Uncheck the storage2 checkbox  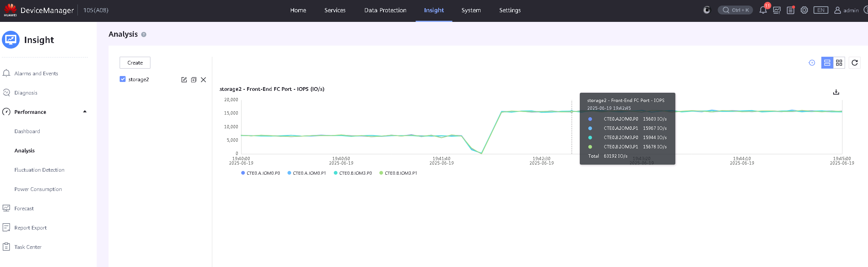[123, 79]
